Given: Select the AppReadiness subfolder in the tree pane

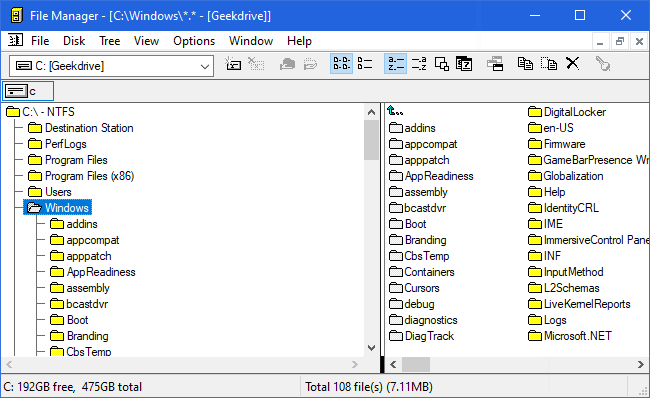Looking at the screenshot, I should [93, 272].
